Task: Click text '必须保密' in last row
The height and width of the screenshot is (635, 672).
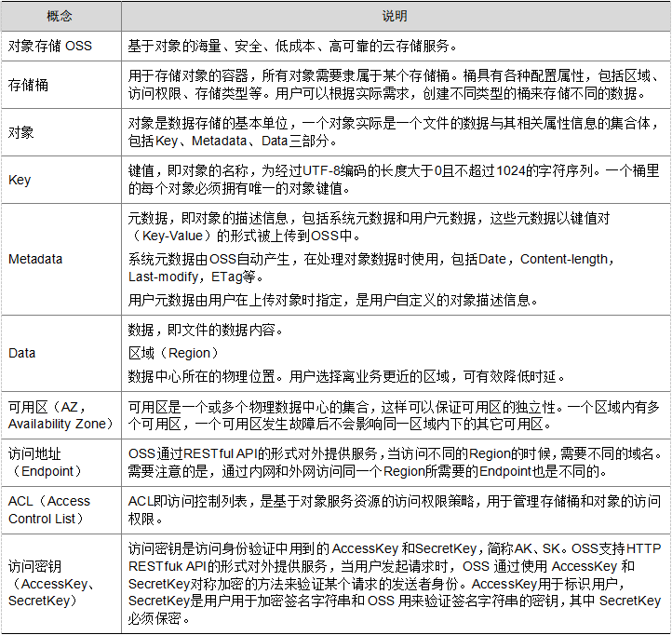Action: pyautogui.click(x=155, y=618)
